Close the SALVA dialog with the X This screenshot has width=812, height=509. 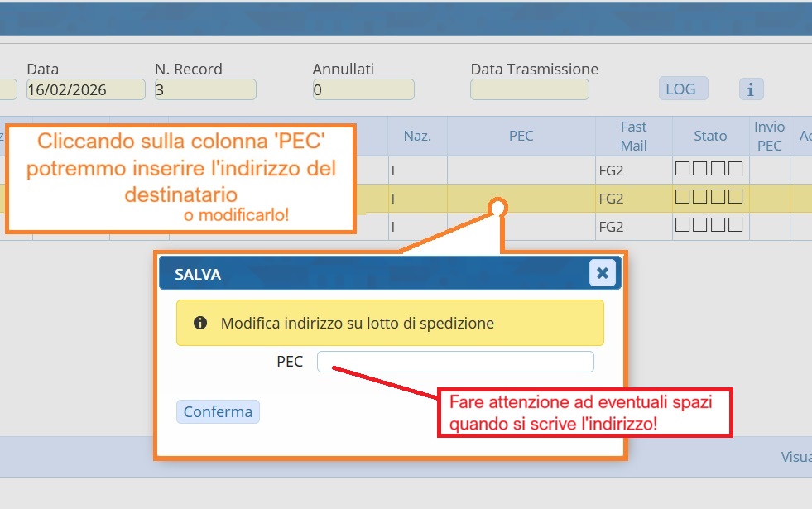[602, 272]
